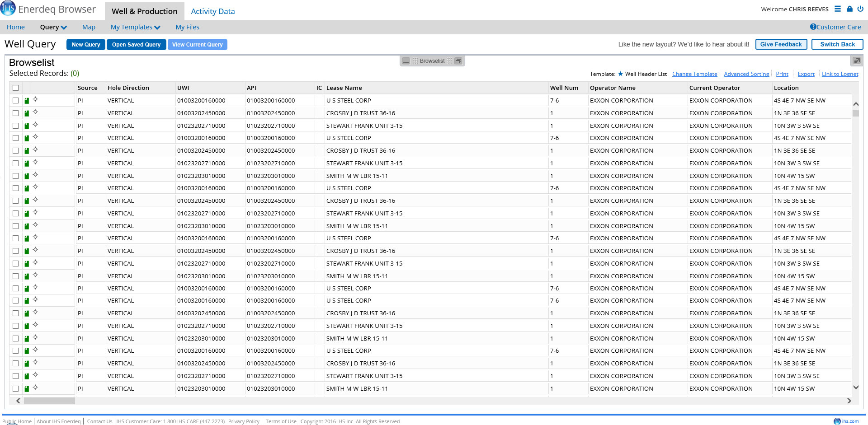
Task: Open green document icon in first table row
Action: pos(27,101)
